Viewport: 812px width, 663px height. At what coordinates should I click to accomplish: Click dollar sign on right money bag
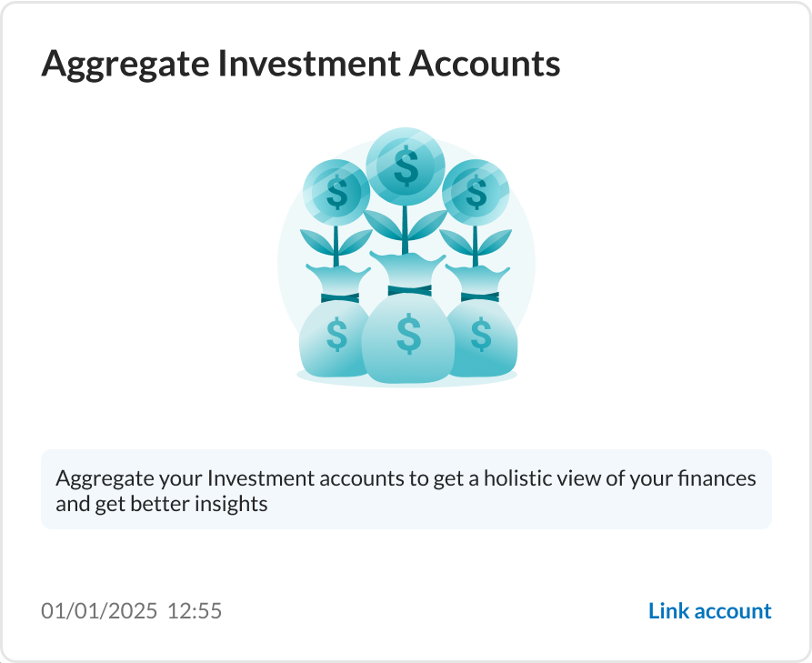[x=481, y=335]
